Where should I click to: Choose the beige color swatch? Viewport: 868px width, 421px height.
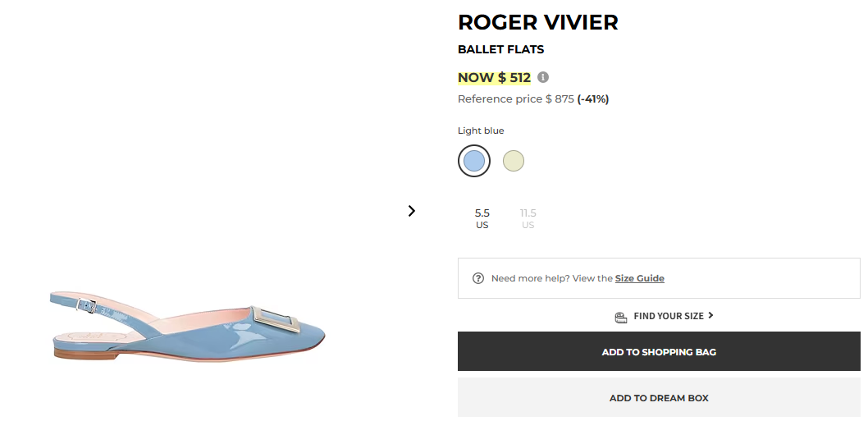(514, 161)
